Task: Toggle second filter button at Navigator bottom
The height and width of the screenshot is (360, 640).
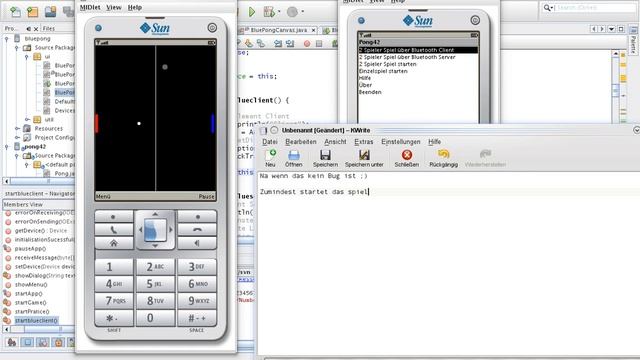Action: point(27,342)
